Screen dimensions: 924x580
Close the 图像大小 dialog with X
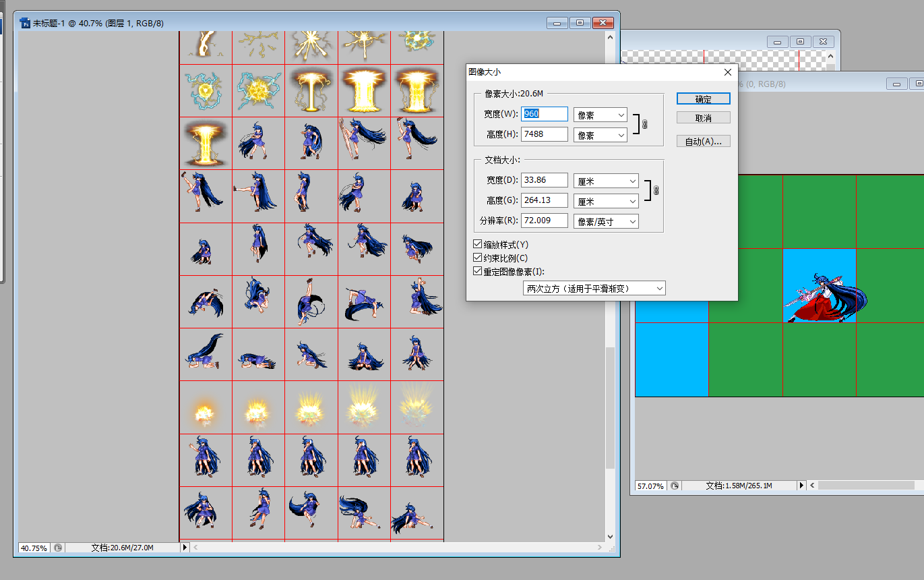click(727, 71)
